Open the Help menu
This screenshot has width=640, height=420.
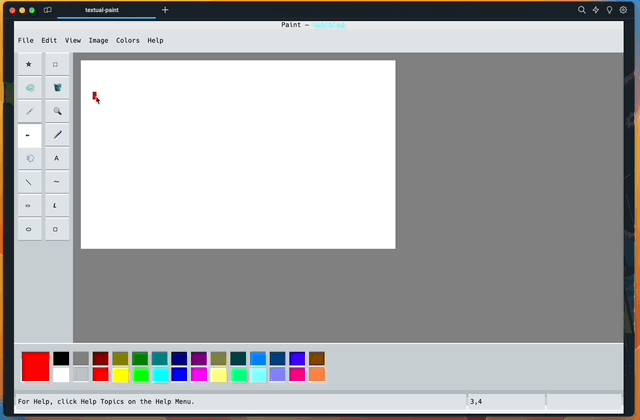(x=155, y=41)
